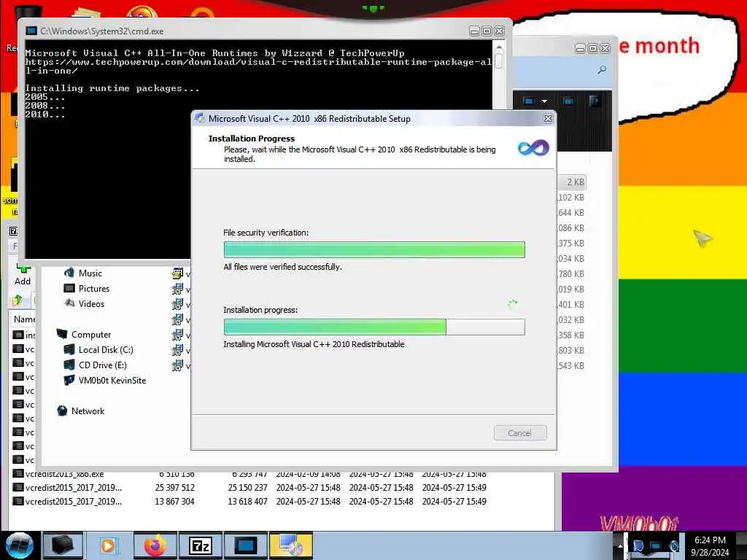
Task: Click the installer file icon beside Pictures row
Action: pyautogui.click(x=177, y=289)
